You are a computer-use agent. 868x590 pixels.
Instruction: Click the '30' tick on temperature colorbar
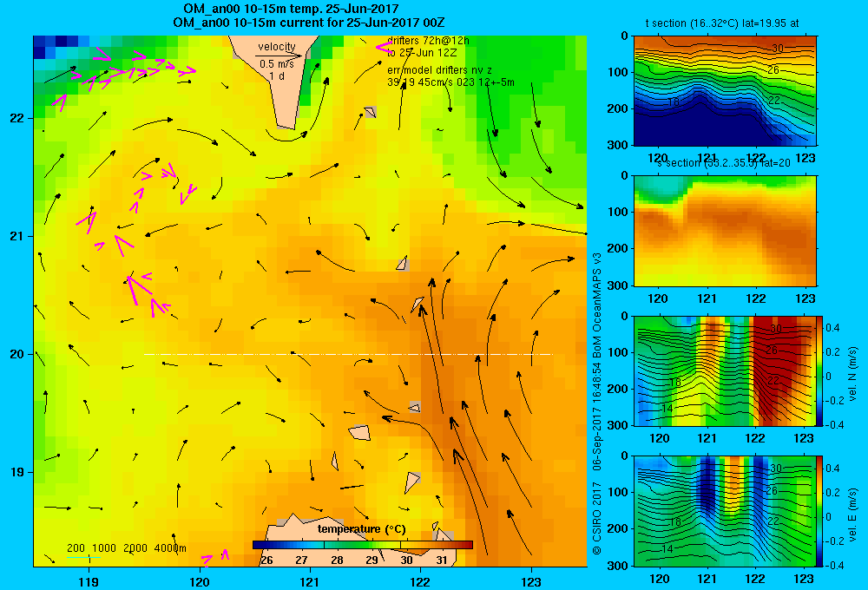tap(406, 560)
